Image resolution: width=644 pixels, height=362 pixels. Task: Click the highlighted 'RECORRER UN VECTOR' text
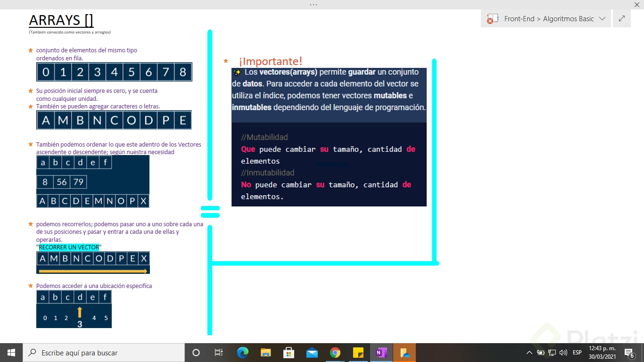69,247
